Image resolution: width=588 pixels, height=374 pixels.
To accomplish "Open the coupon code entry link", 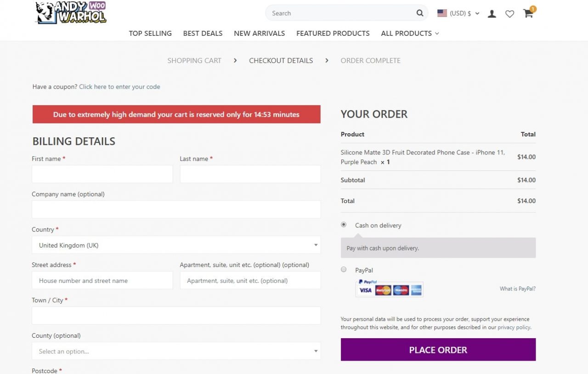I will point(119,86).
